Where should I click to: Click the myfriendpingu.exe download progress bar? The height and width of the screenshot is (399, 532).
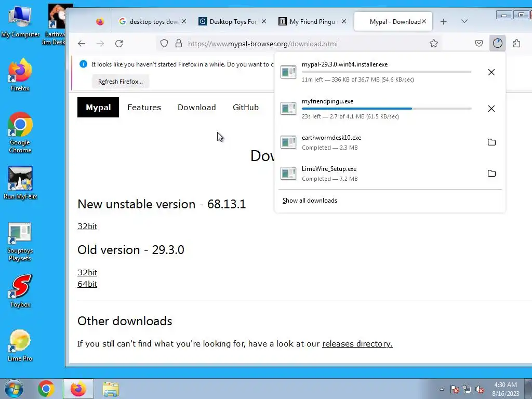tap(387, 109)
